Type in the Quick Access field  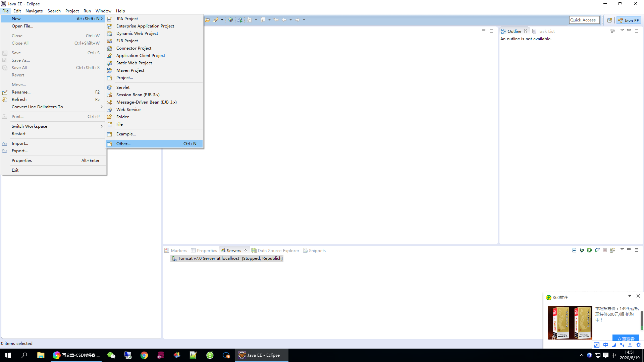coord(584,20)
